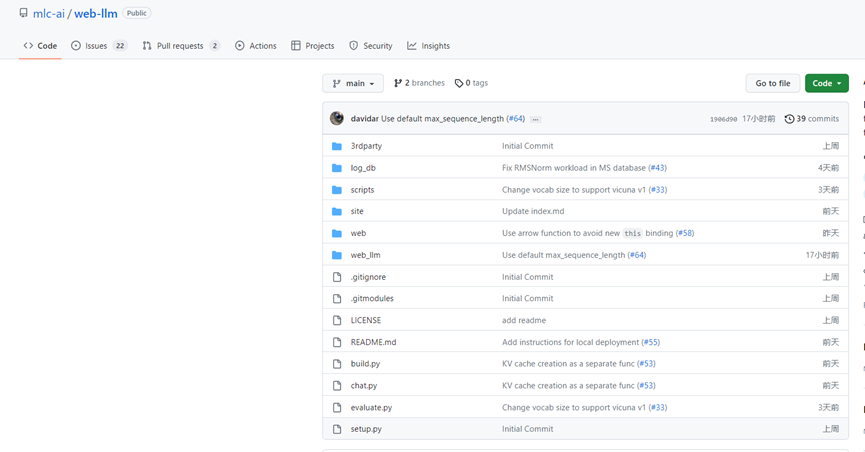The width and height of the screenshot is (865, 452).
Task: Click davidar's avatar thumbnail
Action: coord(337,118)
